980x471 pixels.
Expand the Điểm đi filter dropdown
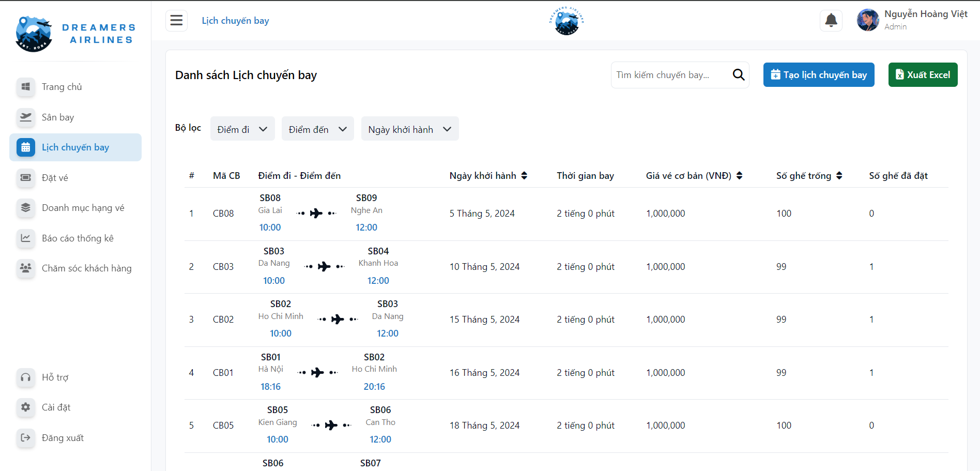242,129
